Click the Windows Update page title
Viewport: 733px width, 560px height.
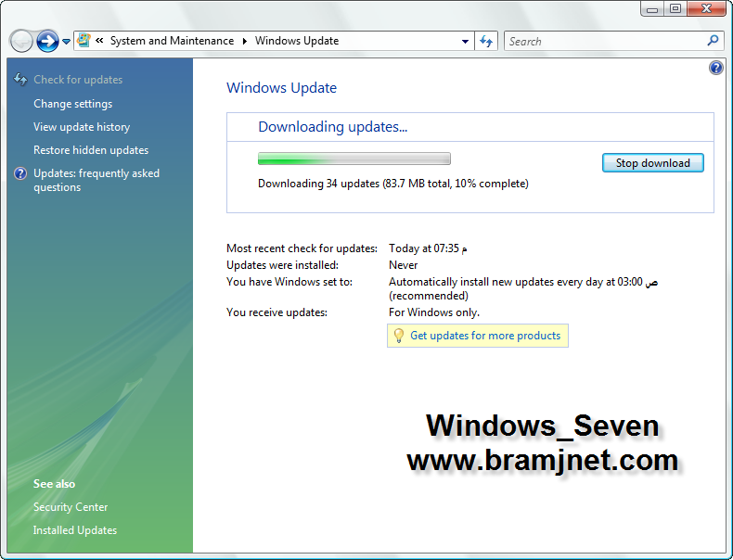point(281,88)
